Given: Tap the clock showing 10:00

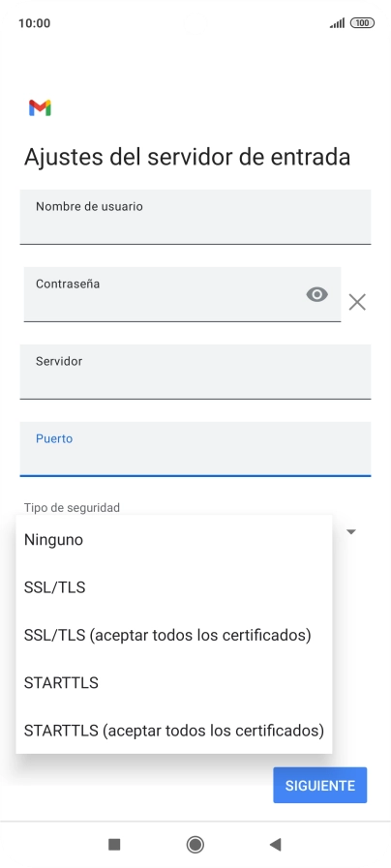Looking at the screenshot, I should (34, 23).
